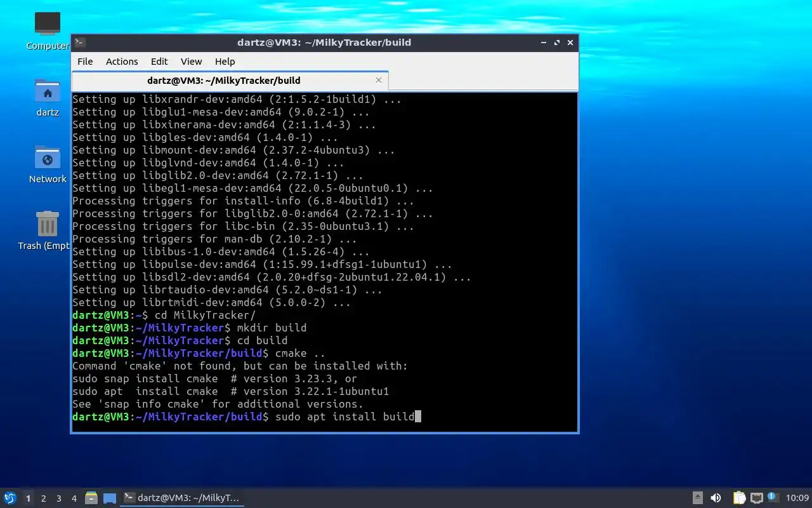Switch to workspace 2 in pager

(x=43, y=498)
